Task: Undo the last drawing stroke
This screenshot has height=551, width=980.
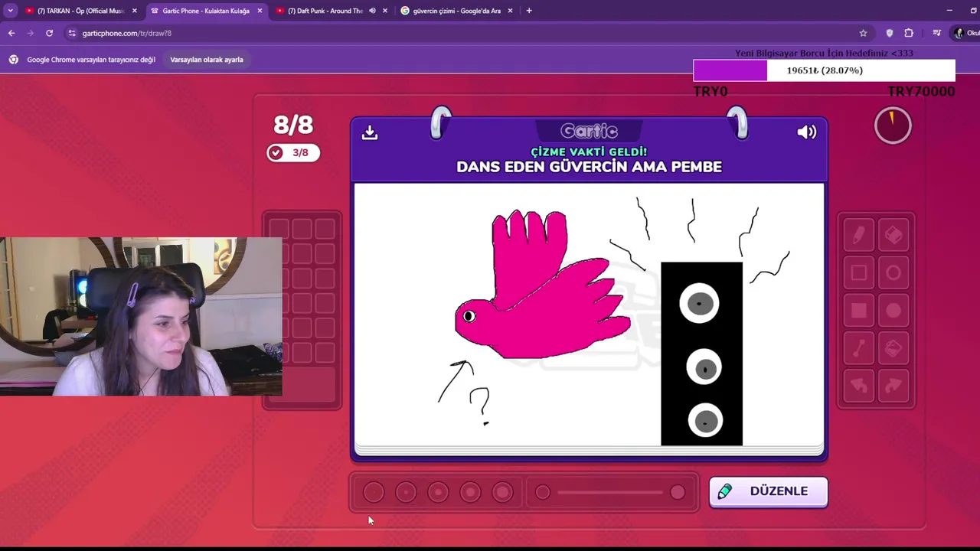Action: [858, 386]
